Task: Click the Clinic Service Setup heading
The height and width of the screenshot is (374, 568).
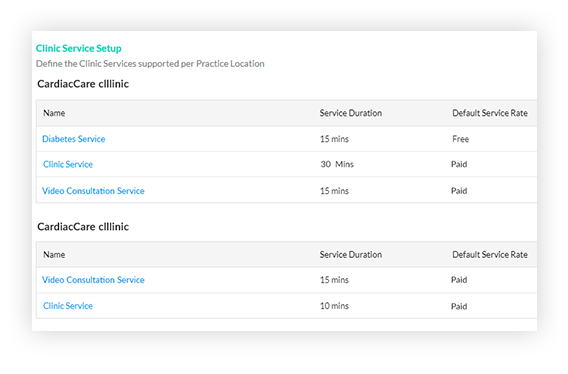Action: click(x=79, y=48)
